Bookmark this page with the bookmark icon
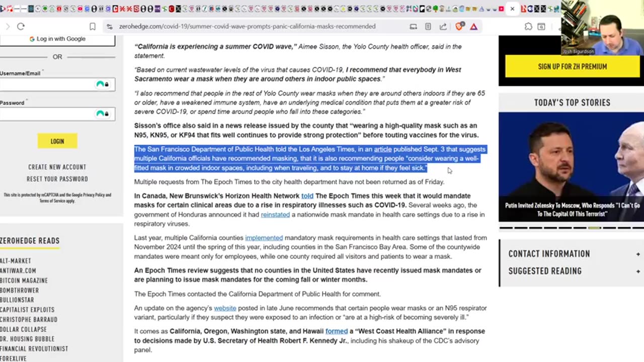The width and height of the screenshot is (644, 362). coord(93,27)
